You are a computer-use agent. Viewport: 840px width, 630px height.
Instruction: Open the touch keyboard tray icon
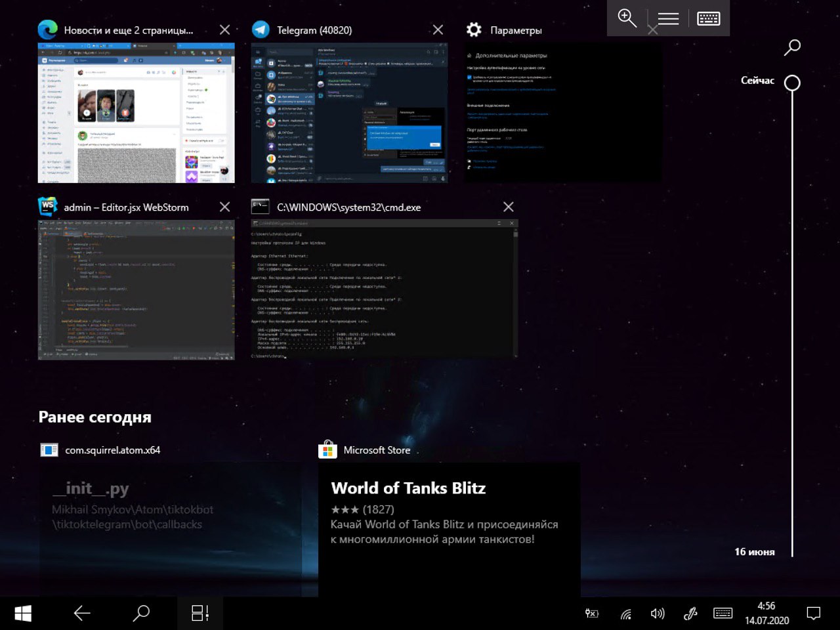click(723, 614)
